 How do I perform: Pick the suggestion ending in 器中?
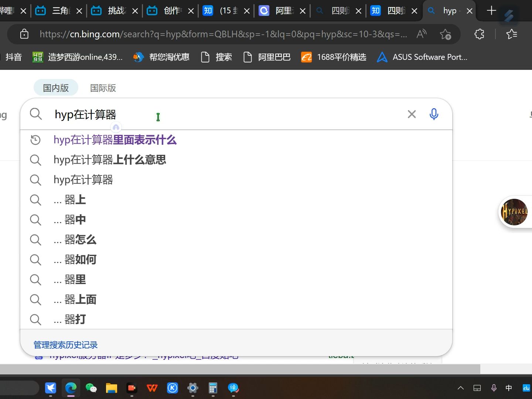tap(70, 220)
